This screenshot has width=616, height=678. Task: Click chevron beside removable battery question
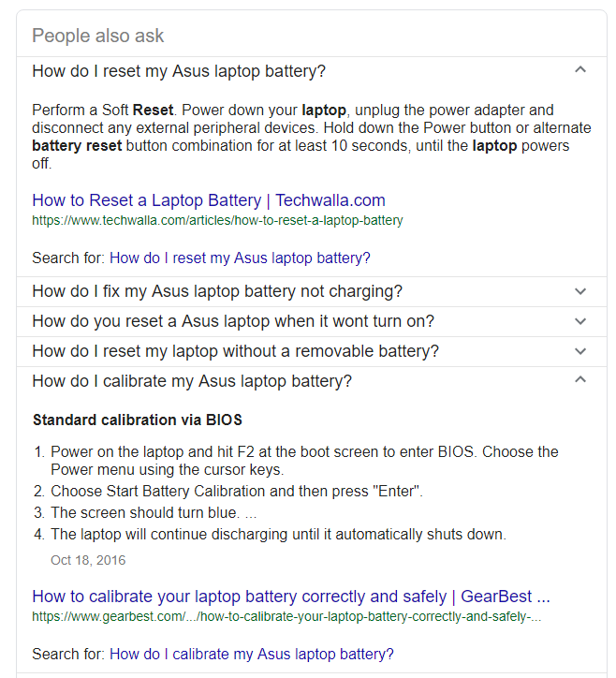point(580,351)
